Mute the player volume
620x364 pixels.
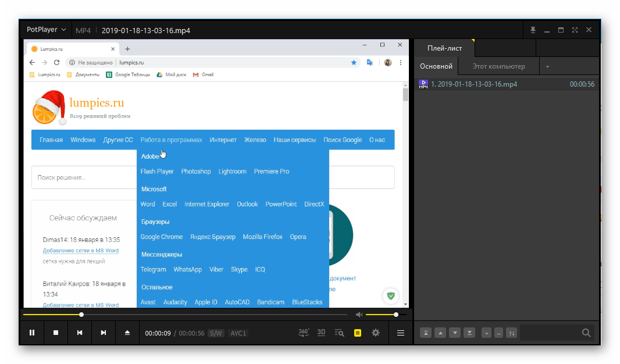(359, 315)
